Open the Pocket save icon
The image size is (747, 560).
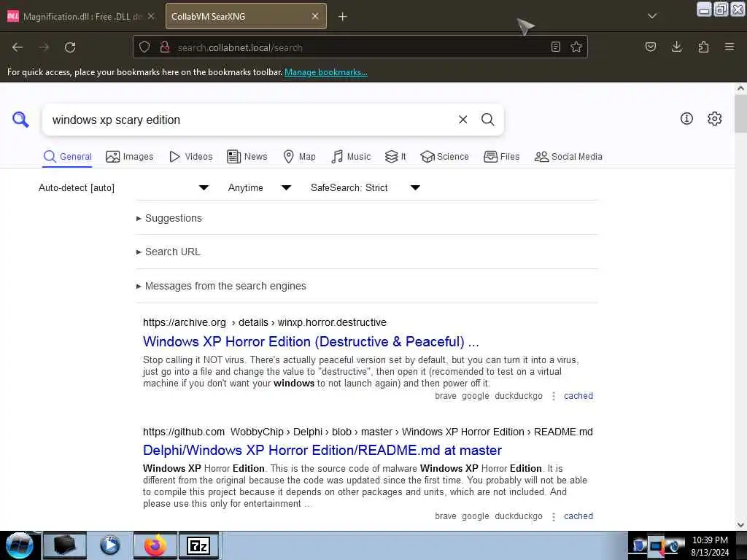pyautogui.click(x=651, y=47)
